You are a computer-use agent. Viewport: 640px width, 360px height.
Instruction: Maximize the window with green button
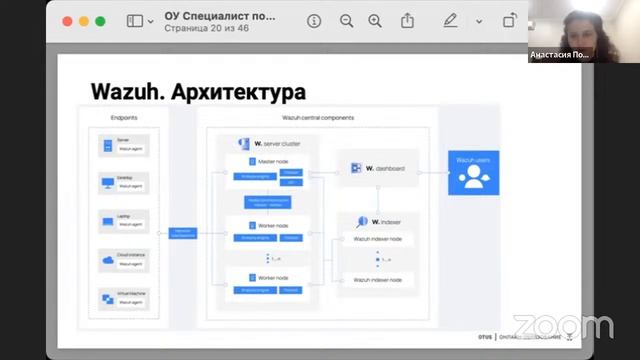[x=100, y=21]
